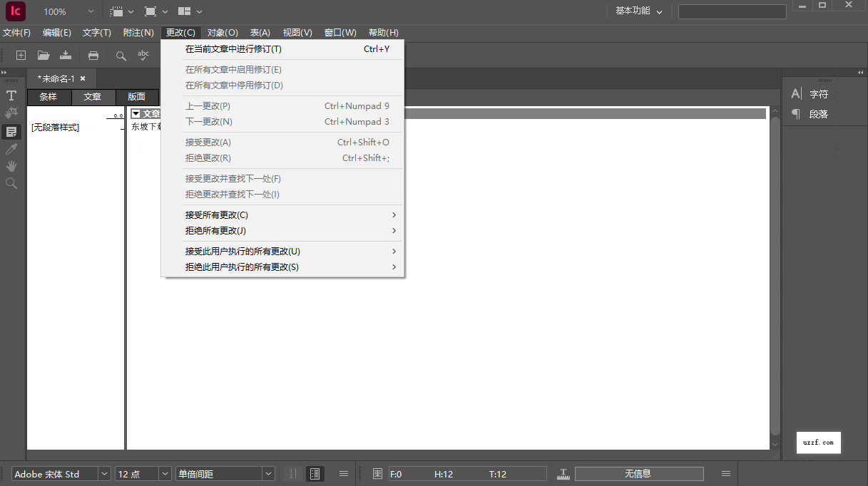Image resolution: width=868 pixels, height=486 pixels.
Task: Collapse the right panel with the double arrows
Action: point(859,72)
